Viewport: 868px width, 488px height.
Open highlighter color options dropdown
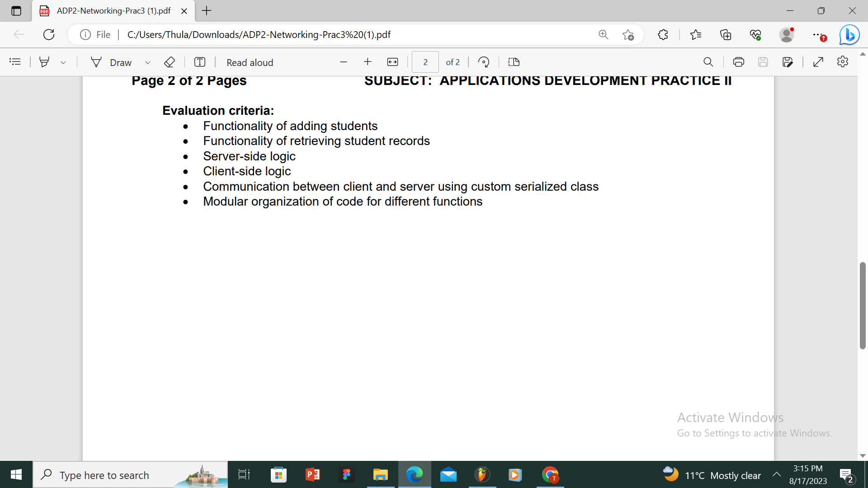coord(63,62)
